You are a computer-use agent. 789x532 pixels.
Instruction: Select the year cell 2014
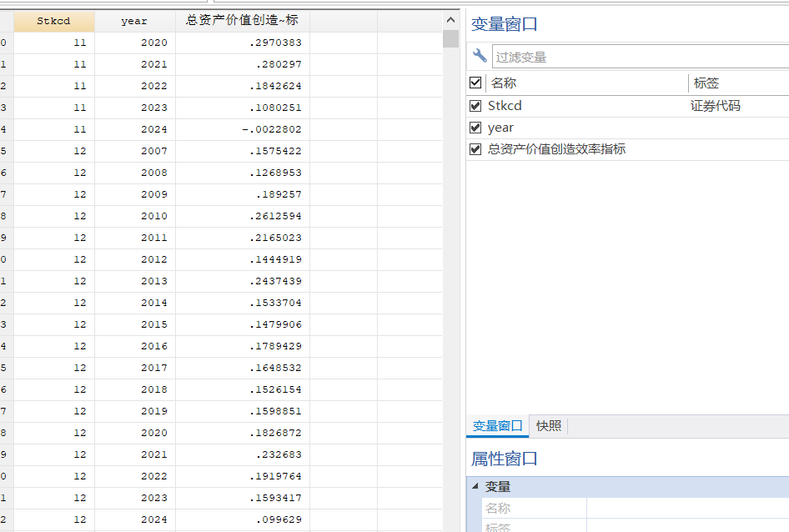135,303
